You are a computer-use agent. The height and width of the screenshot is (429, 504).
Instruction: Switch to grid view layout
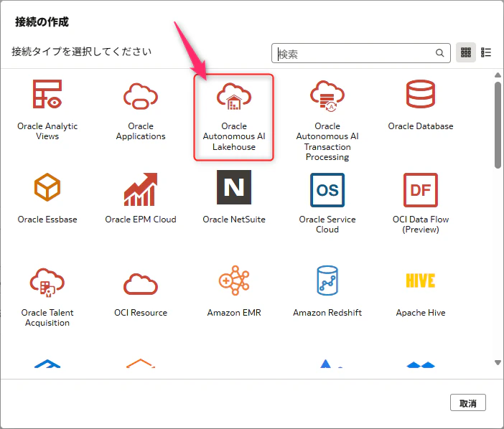point(466,52)
